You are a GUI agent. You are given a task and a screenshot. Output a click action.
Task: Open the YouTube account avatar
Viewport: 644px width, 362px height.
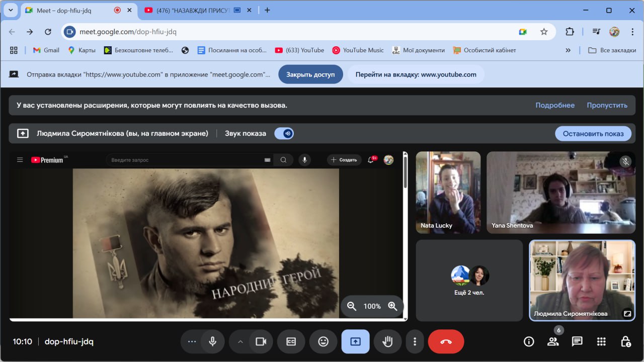(x=388, y=160)
